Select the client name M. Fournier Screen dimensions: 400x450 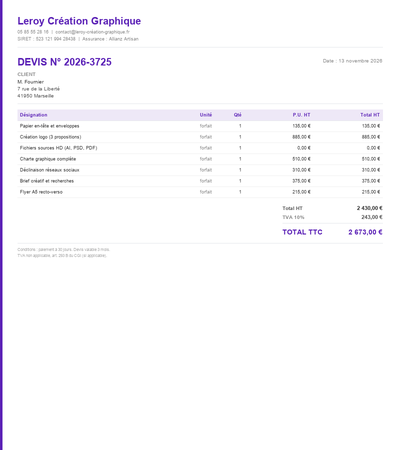coord(30,82)
